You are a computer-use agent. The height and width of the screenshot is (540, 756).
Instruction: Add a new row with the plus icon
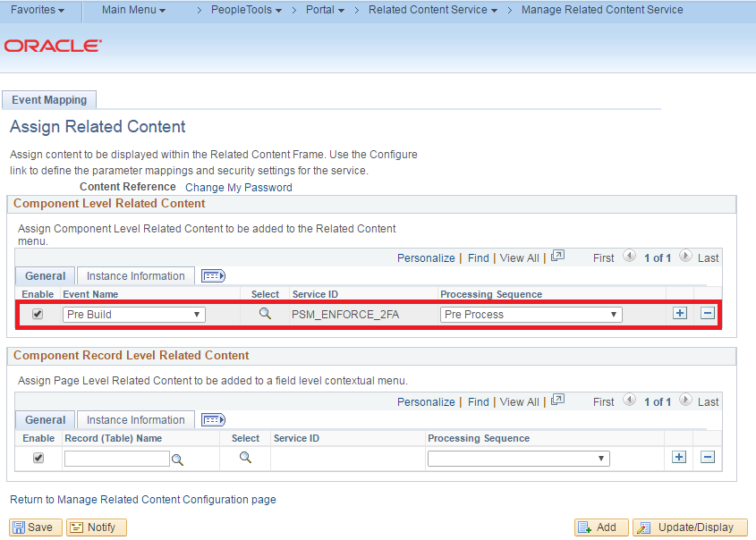tap(679, 314)
